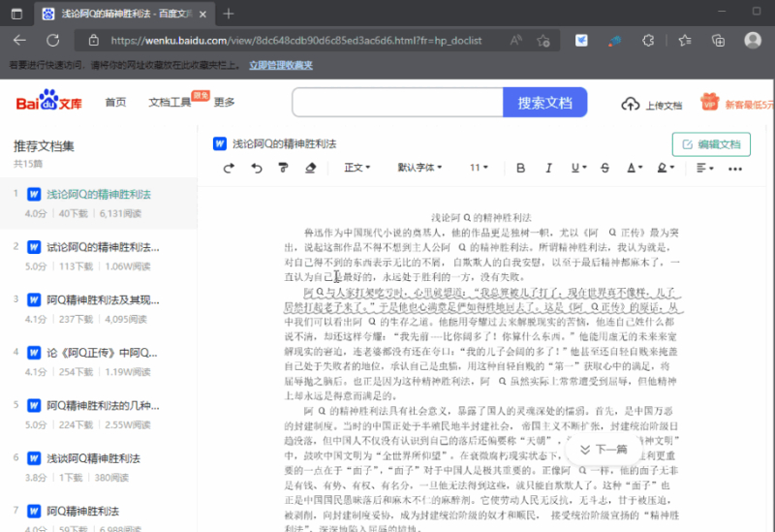Open the 默认字体 font dropdown
Screen dimensions: 775x532
418,168
